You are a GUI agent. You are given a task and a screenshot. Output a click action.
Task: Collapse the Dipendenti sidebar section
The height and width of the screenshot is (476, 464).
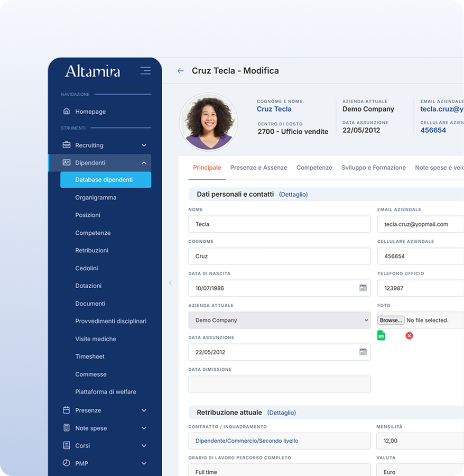coord(144,163)
